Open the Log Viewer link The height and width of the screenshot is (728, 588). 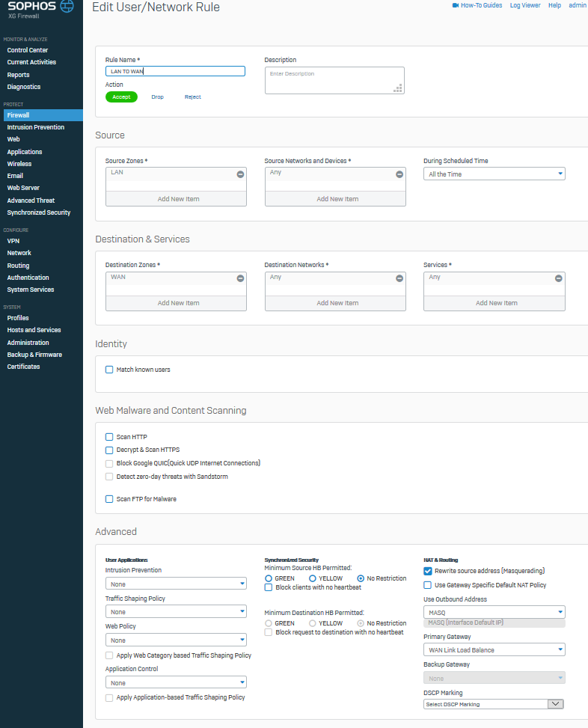pos(525,5)
